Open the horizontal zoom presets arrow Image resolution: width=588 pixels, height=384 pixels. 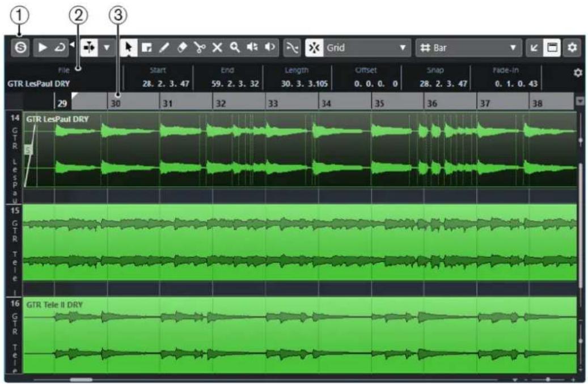click(515, 380)
